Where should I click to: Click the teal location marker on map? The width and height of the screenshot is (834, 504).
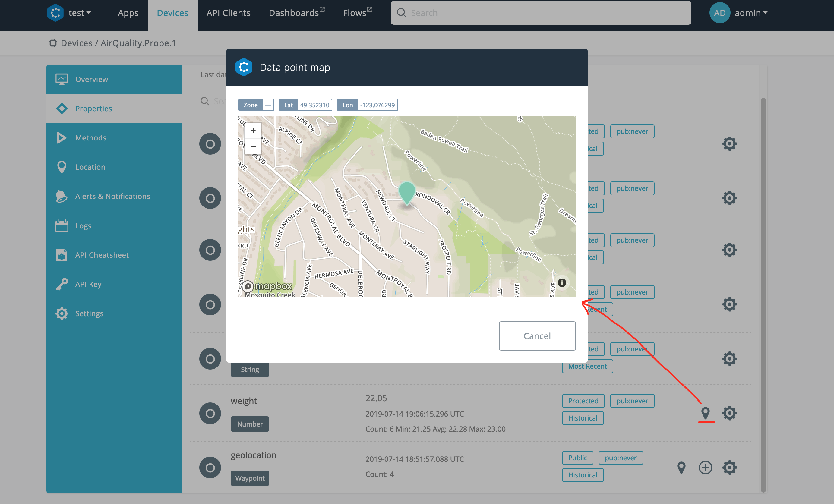point(406,192)
